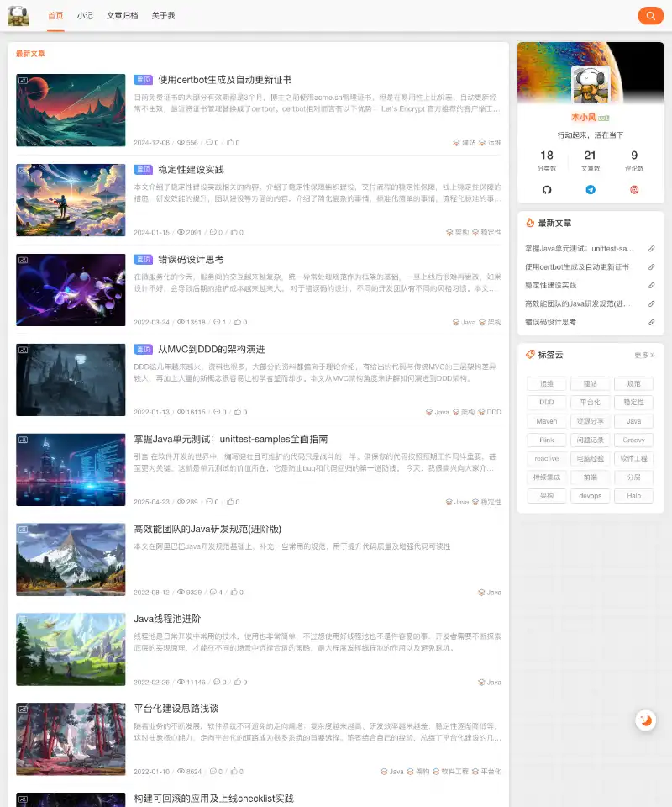Open the site logo avatar in header
672x807 pixels.
pyautogui.click(x=18, y=16)
